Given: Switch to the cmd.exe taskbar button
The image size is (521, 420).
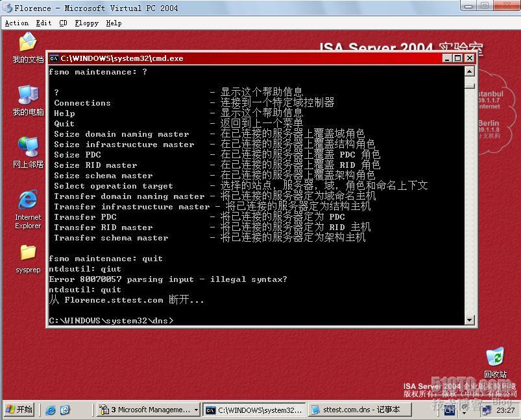Looking at the screenshot, I should tap(254, 410).
